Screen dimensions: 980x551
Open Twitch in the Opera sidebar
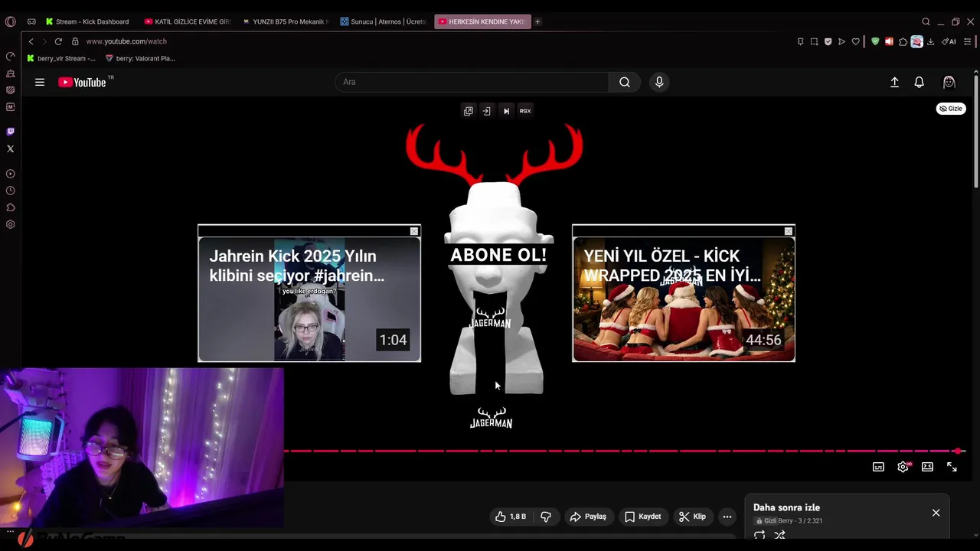pos(10,132)
